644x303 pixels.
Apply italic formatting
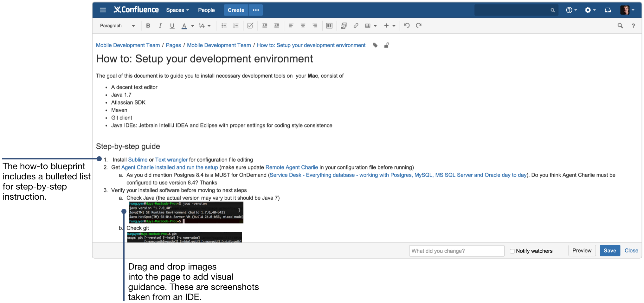pos(160,26)
